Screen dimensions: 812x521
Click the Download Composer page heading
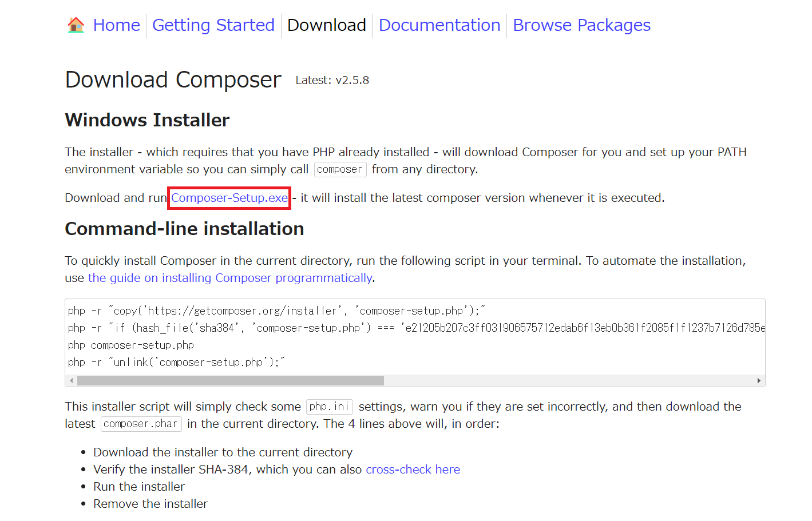173,80
